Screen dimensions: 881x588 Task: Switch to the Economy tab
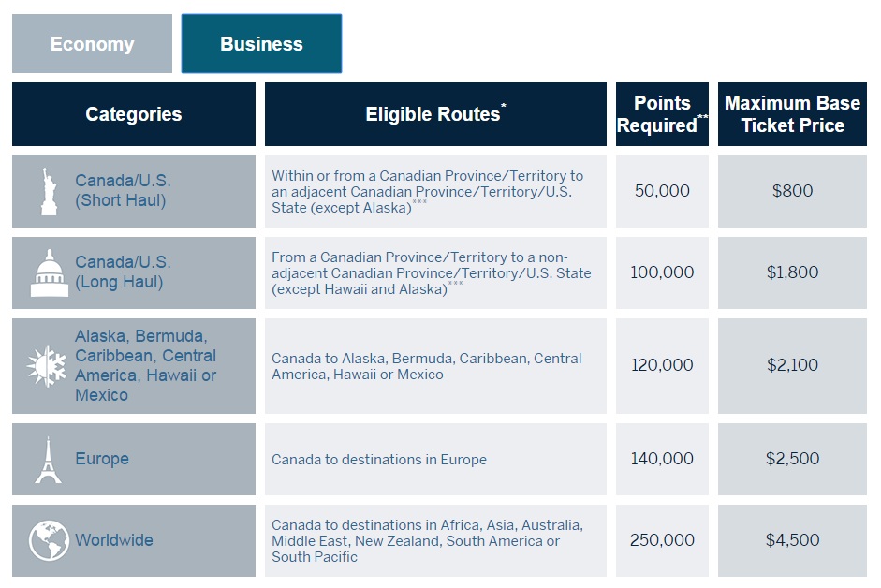tap(92, 44)
